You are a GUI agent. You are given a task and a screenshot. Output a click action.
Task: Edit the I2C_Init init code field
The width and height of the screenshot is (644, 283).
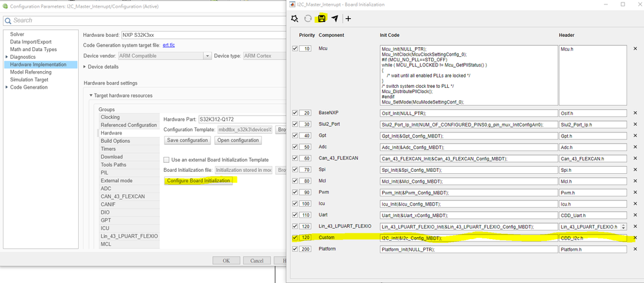click(468, 238)
